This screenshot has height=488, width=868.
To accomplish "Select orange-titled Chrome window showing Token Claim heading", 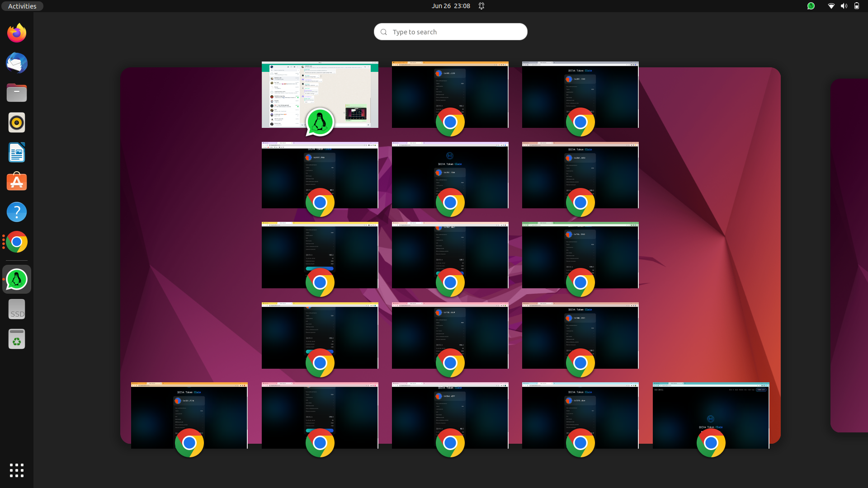I will pos(189,415).
